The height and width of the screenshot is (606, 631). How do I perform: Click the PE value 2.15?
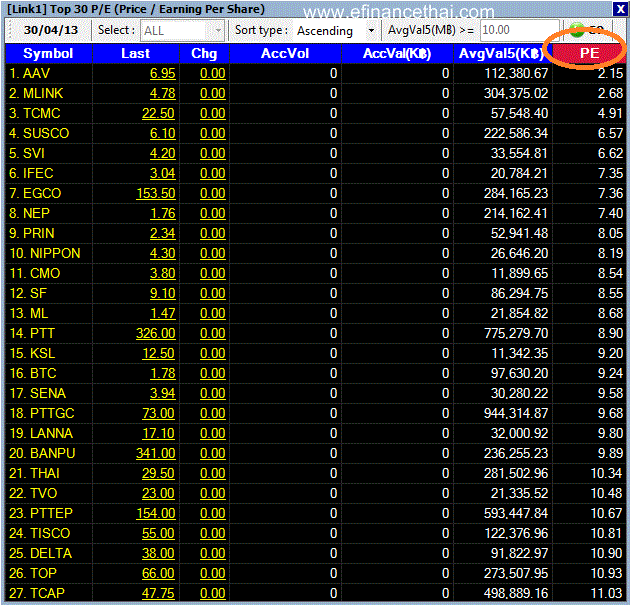610,74
